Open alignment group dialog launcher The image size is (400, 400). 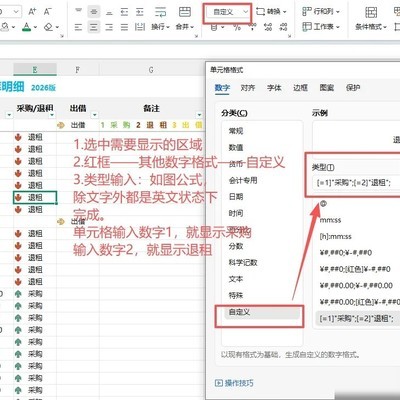pos(196,36)
